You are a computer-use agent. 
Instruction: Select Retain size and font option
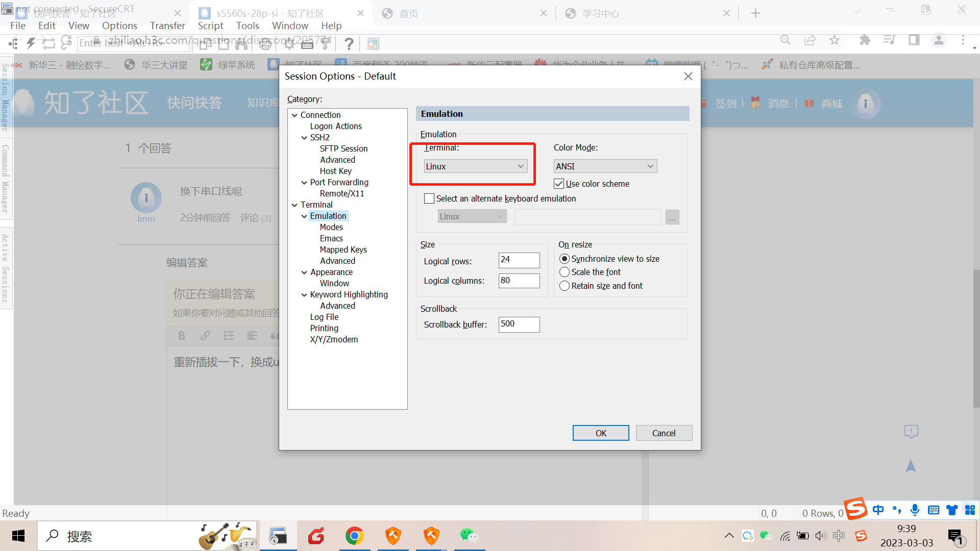(565, 286)
